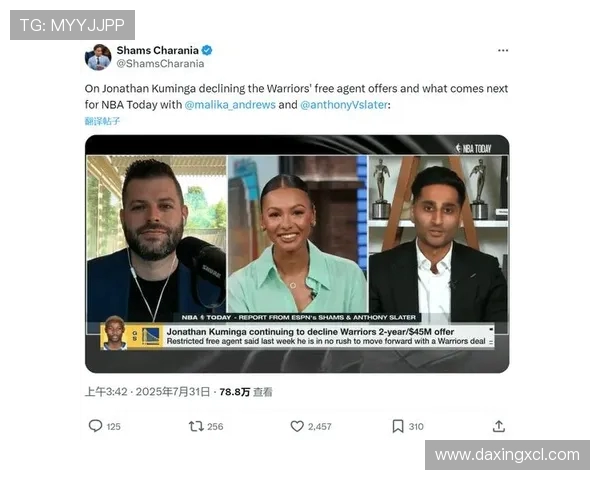Click the 2,457 likes count
The image size is (600, 480).
pos(320,426)
